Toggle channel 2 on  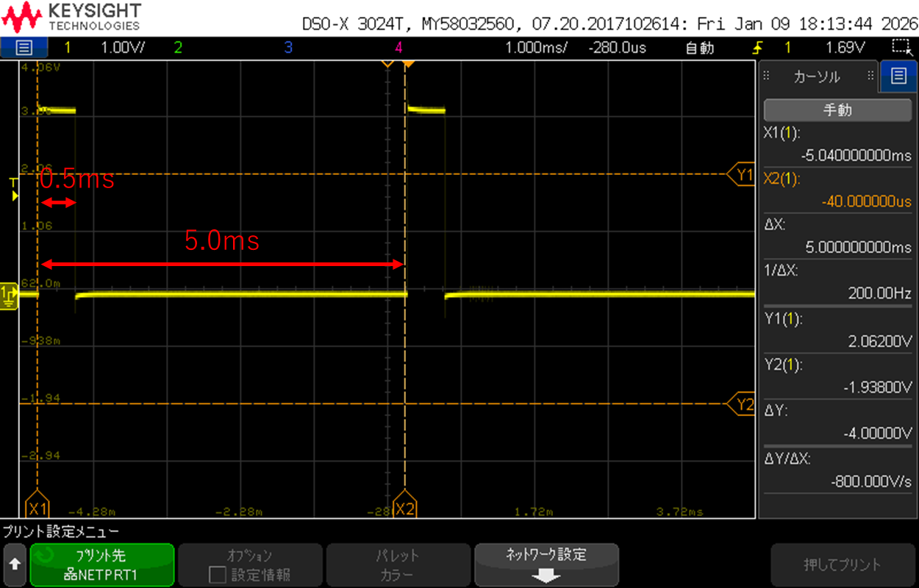pyautogui.click(x=178, y=48)
